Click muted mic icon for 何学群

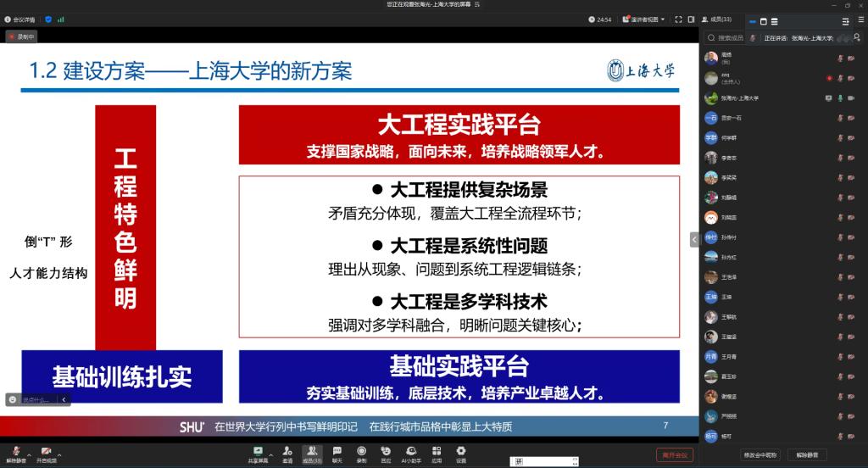point(840,138)
